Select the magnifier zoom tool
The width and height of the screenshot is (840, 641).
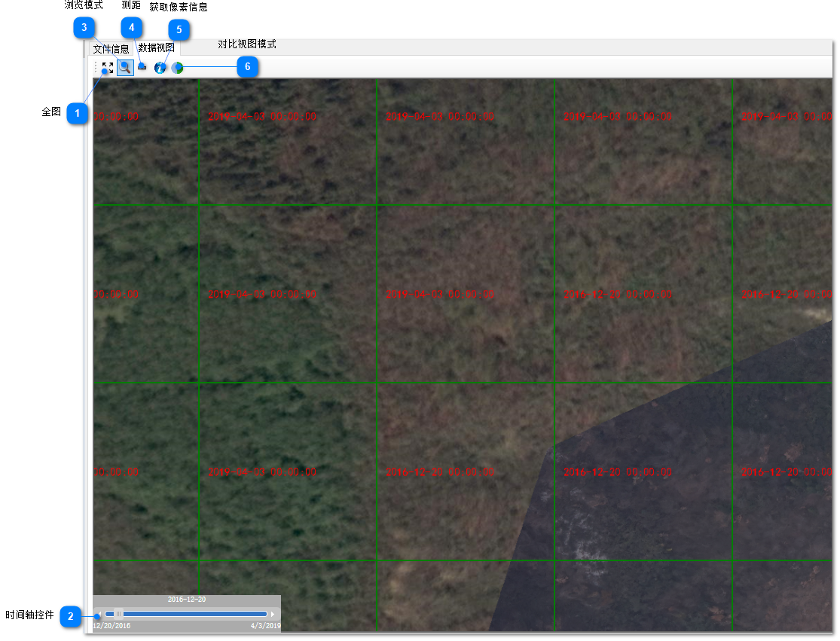point(125,67)
